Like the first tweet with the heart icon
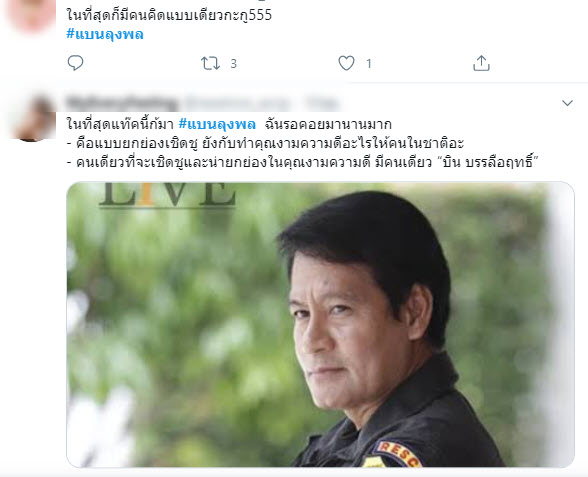588x477 pixels. (x=346, y=63)
